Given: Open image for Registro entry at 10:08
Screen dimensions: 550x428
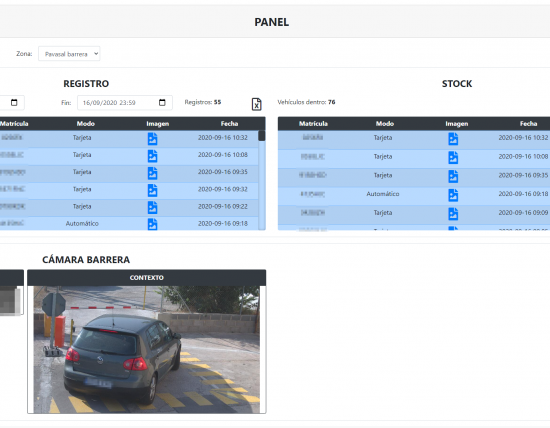Looking at the screenshot, I should [152, 156].
